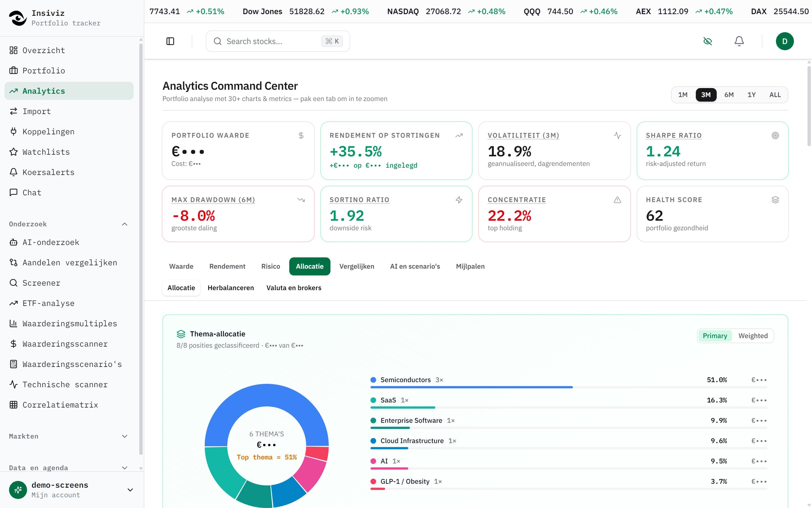Open Import in sidebar
812x508 pixels.
click(x=69, y=111)
